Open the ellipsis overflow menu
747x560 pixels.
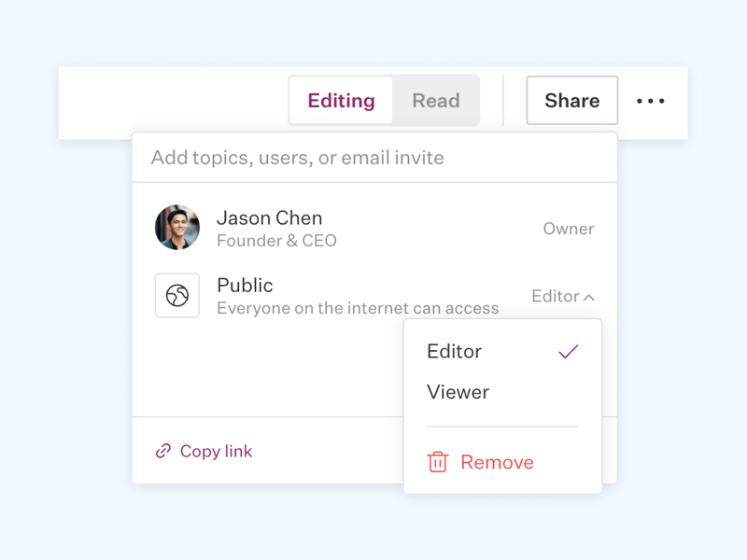pyautogui.click(x=651, y=101)
